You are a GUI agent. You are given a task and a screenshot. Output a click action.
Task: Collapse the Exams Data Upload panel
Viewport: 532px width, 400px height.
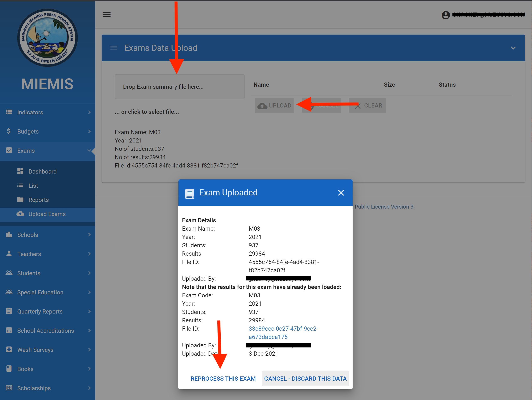pos(513,48)
